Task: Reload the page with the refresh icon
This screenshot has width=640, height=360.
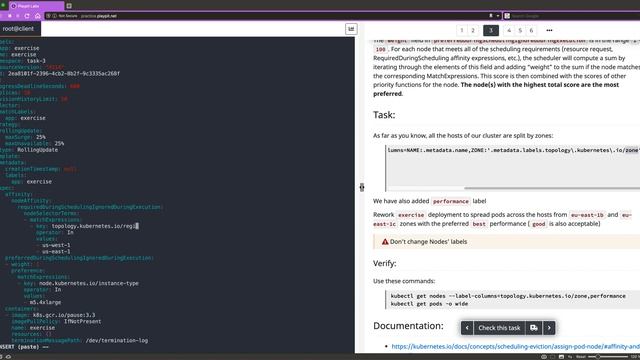Action: click(x=27, y=16)
